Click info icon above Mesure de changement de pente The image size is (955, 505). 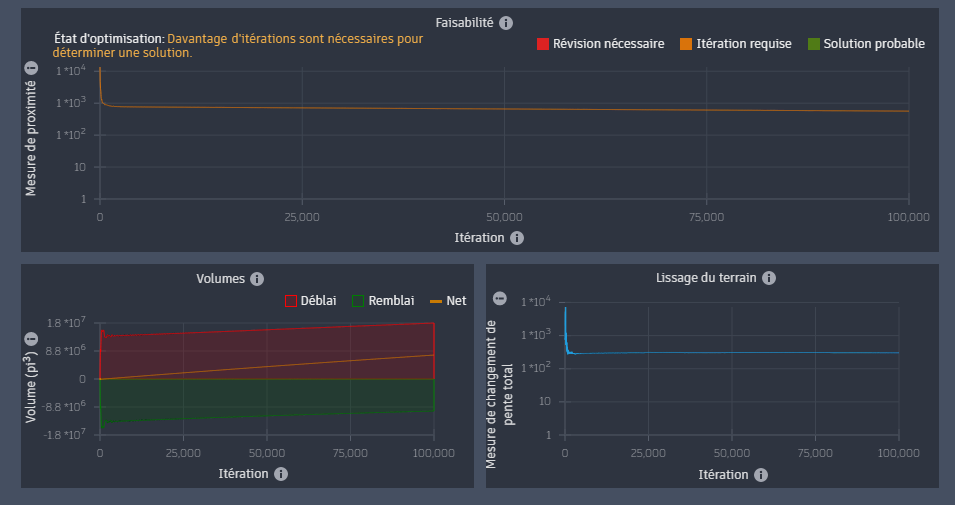499,298
